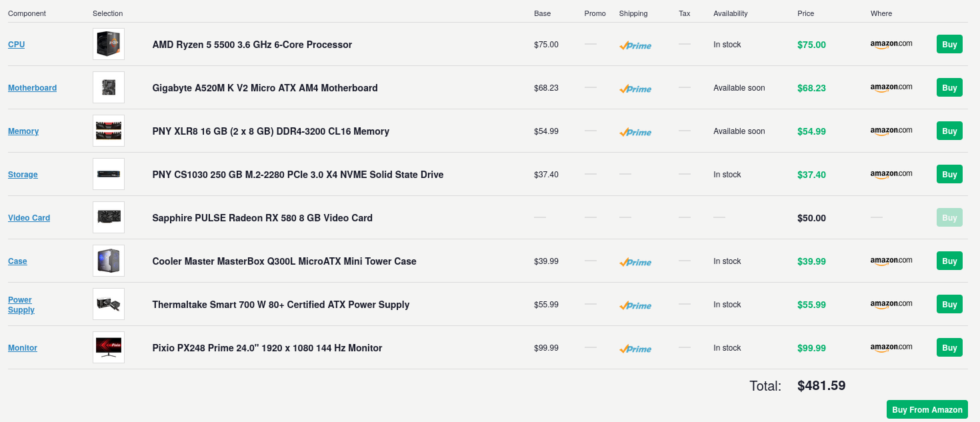Click the Gigabyte A520M motherboard thumbnail
Viewport: 980px width, 422px height.
click(x=109, y=87)
